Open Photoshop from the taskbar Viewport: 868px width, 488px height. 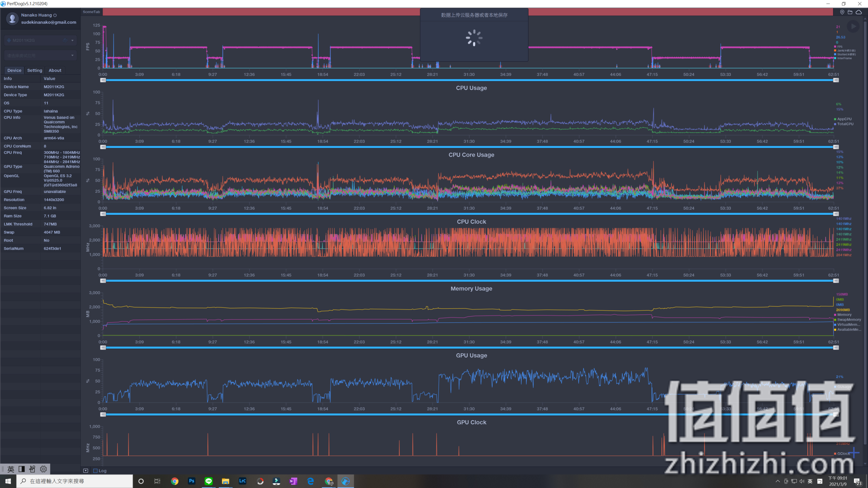(192, 481)
